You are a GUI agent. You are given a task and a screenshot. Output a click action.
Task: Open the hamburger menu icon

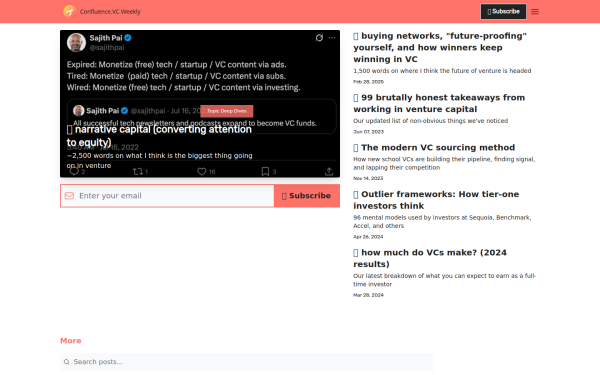(x=535, y=11)
